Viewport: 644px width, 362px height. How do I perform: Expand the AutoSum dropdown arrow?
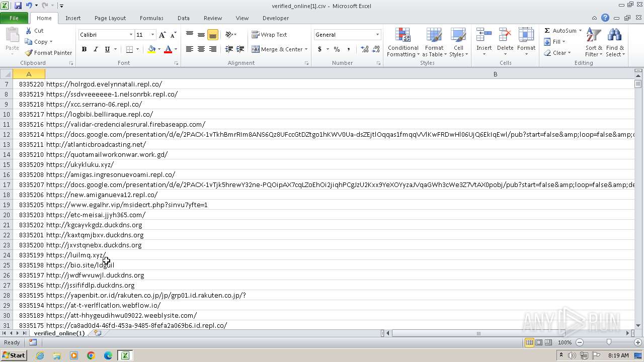[x=580, y=31]
